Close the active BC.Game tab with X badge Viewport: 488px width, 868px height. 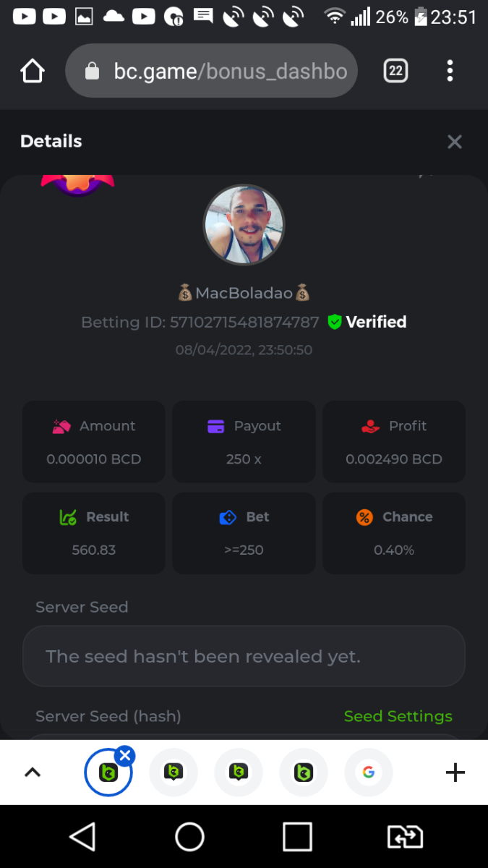(125, 756)
